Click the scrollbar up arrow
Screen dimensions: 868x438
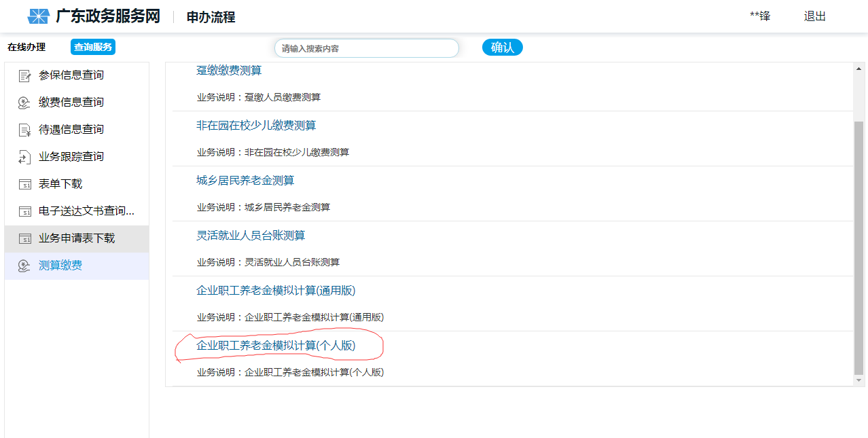(858, 69)
